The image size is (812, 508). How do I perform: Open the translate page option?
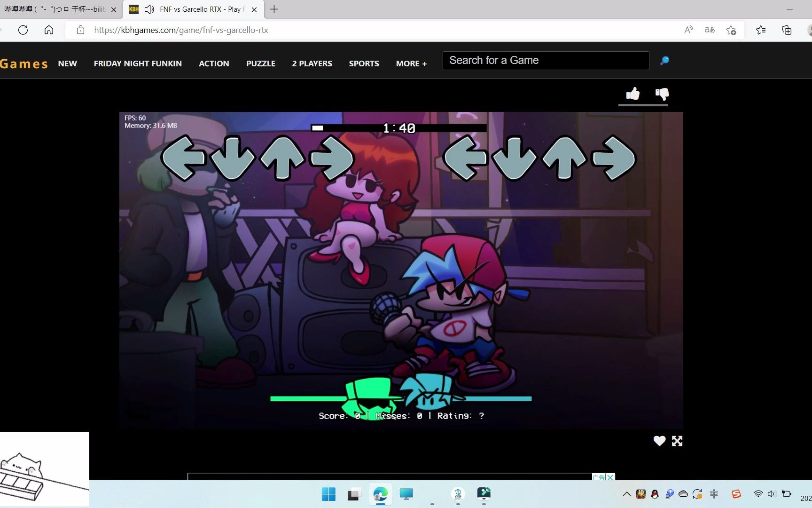(710, 30)
